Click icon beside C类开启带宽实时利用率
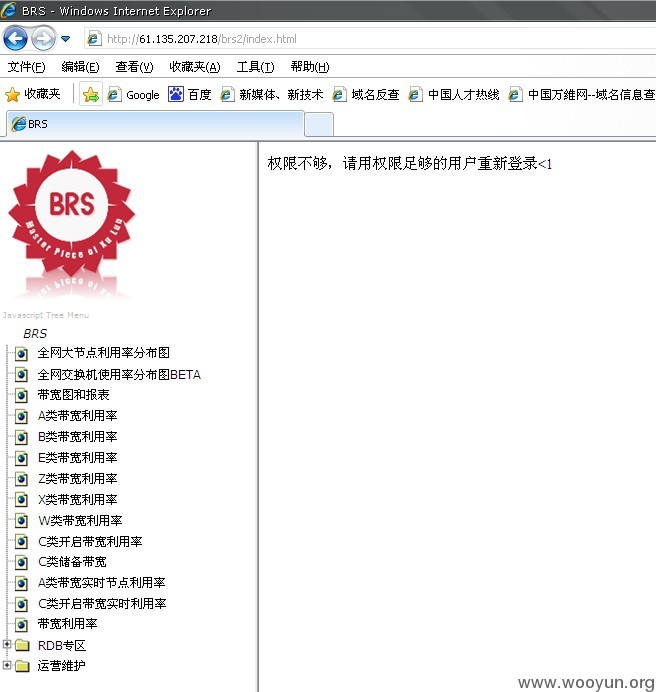Viewport: 656px width, 692px height. pos(21,604)
